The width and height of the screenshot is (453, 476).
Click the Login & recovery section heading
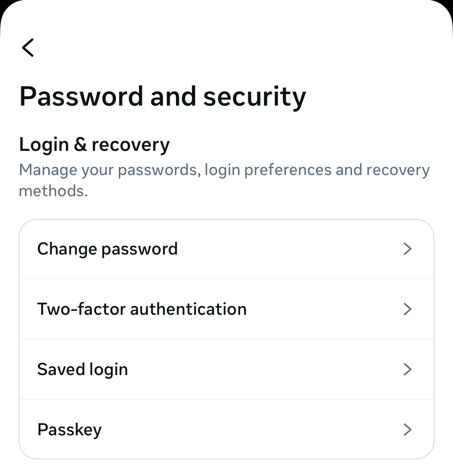pos(94,145)
